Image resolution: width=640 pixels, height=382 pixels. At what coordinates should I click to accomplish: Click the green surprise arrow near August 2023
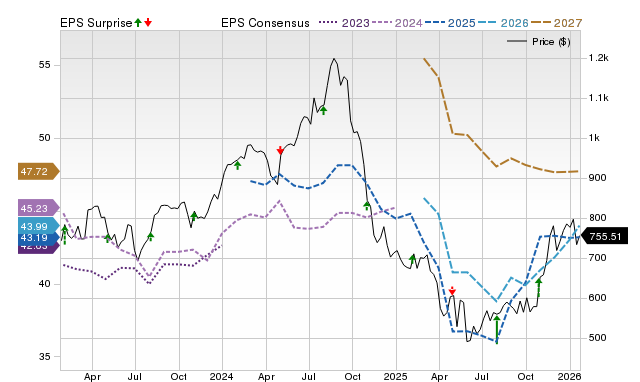(x=151, y=236)
